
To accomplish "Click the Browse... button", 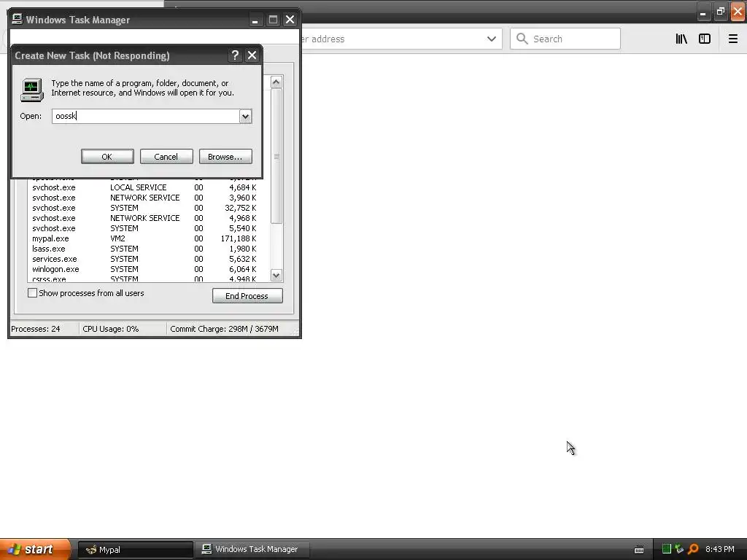I will tap(225, 157).
